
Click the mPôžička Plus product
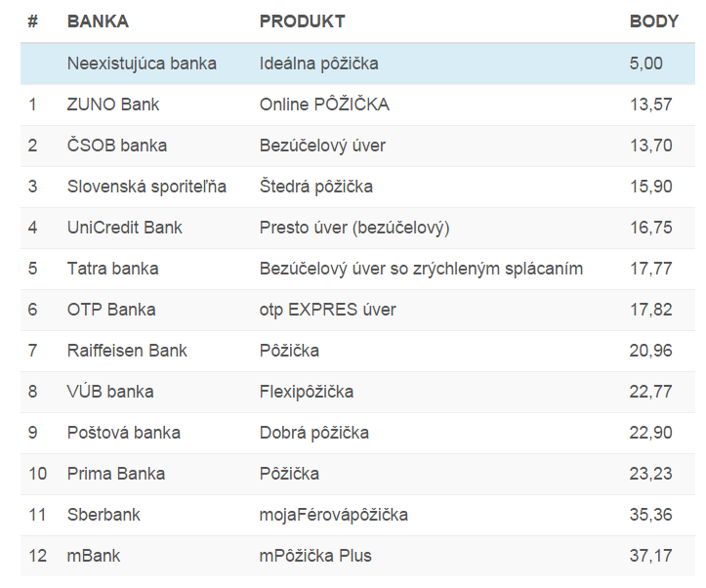(x=315, y=556)
